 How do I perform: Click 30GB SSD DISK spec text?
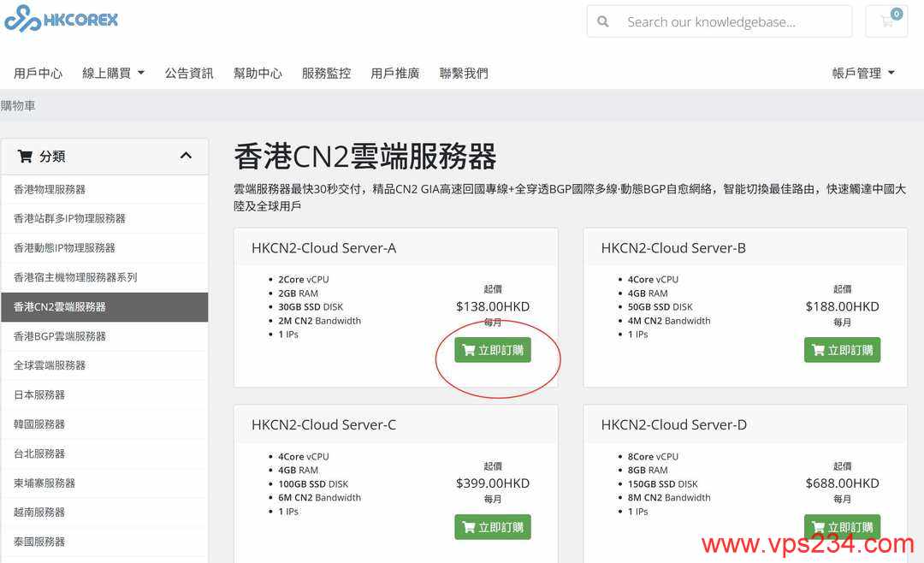pos(311,307)
